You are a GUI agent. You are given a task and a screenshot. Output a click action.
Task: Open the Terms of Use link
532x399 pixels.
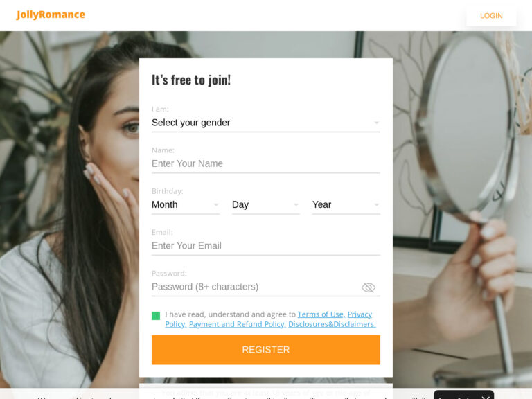click(321, 314)
